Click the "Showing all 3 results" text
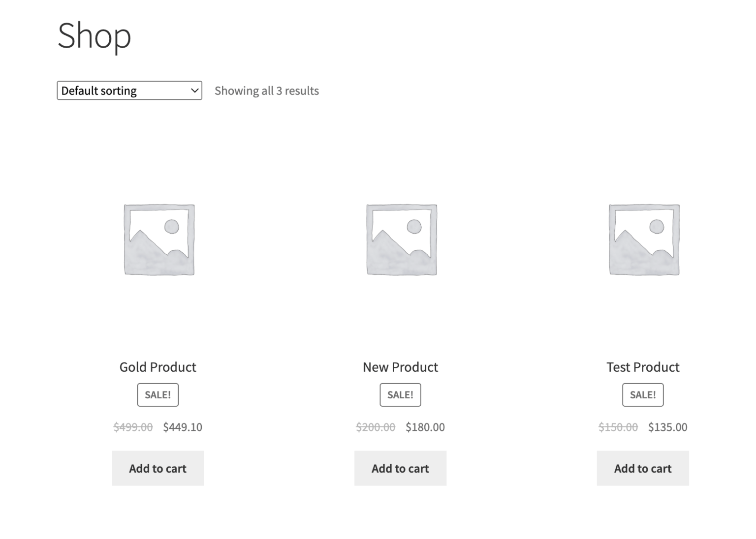 [267, 90]
